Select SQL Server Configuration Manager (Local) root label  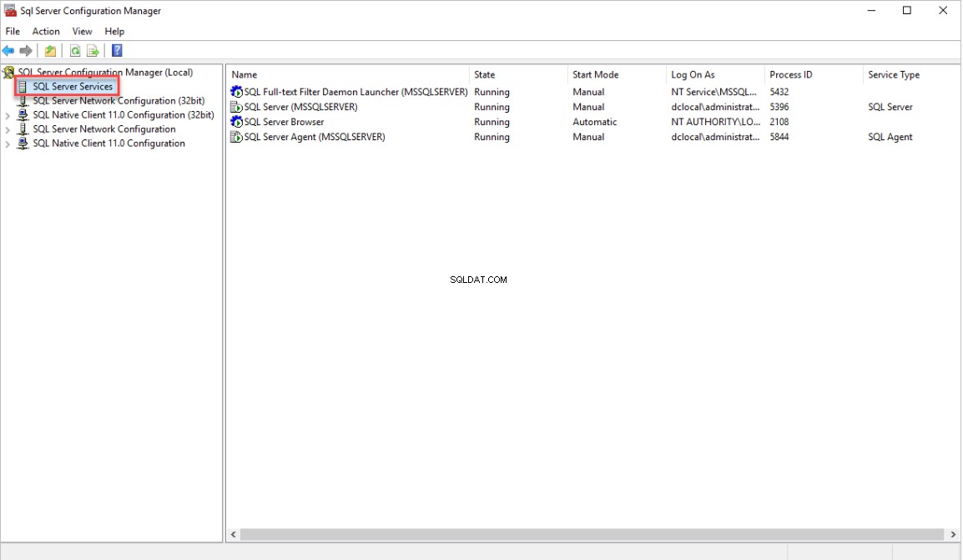click(105, 73)
